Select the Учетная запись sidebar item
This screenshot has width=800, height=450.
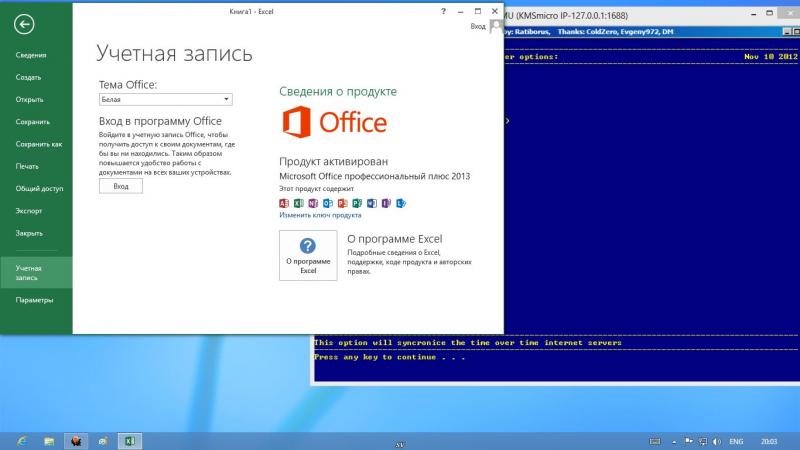[x=36, y=272]
